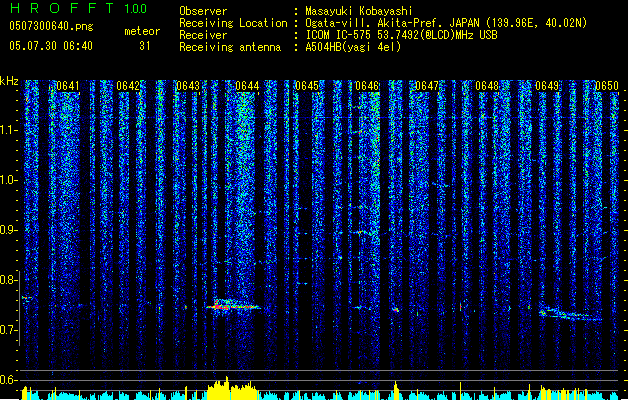This screenshot has height=400, width=629.
Task: Click the HROFFT program title
Action: point(62,8)
